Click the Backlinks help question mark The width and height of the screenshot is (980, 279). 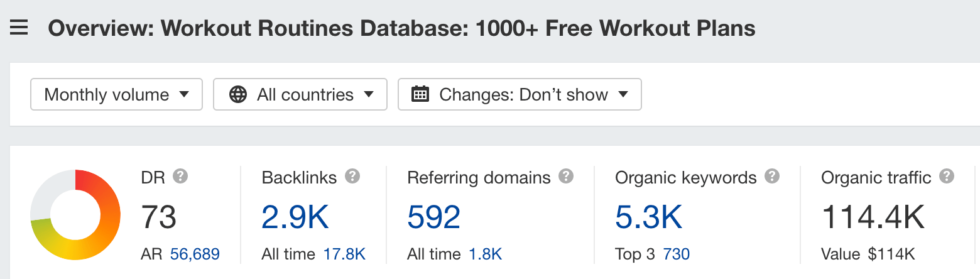click(x=352, y=177)
